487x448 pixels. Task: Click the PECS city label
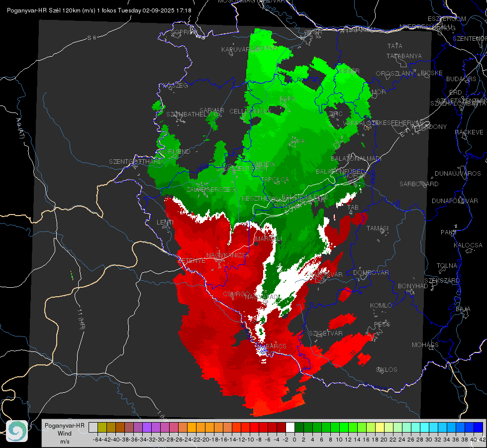coord(382,324)
